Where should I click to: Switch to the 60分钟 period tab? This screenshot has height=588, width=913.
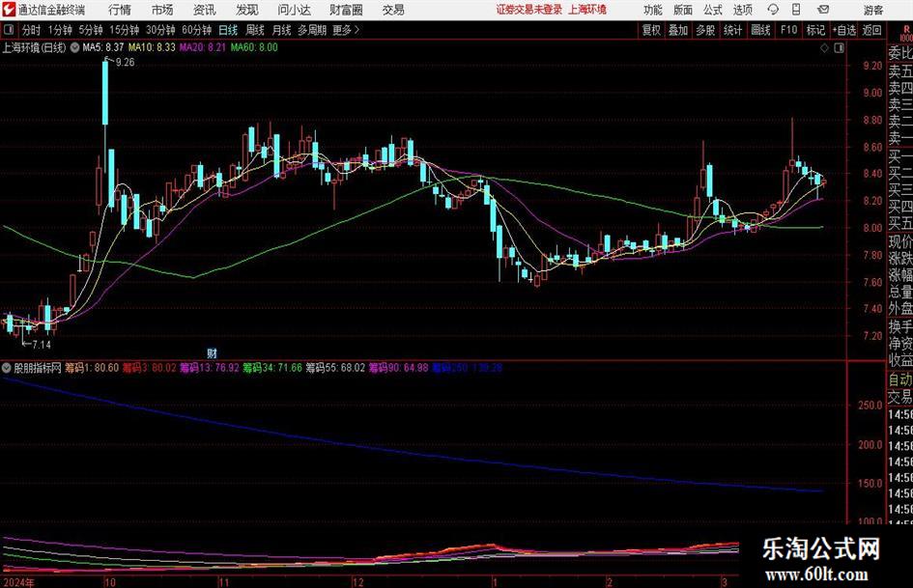pyautogui.click(x=196, y=30)
